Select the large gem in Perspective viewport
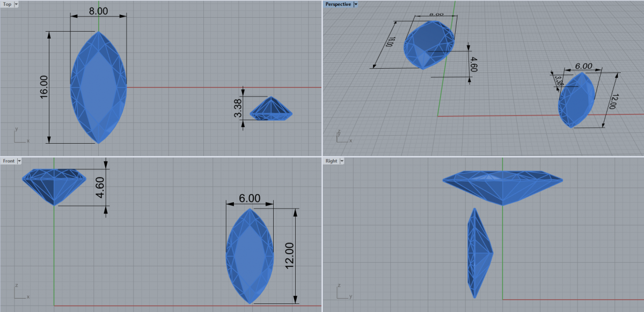The height and width of the screenshot is (312, 644). point(428,44)
